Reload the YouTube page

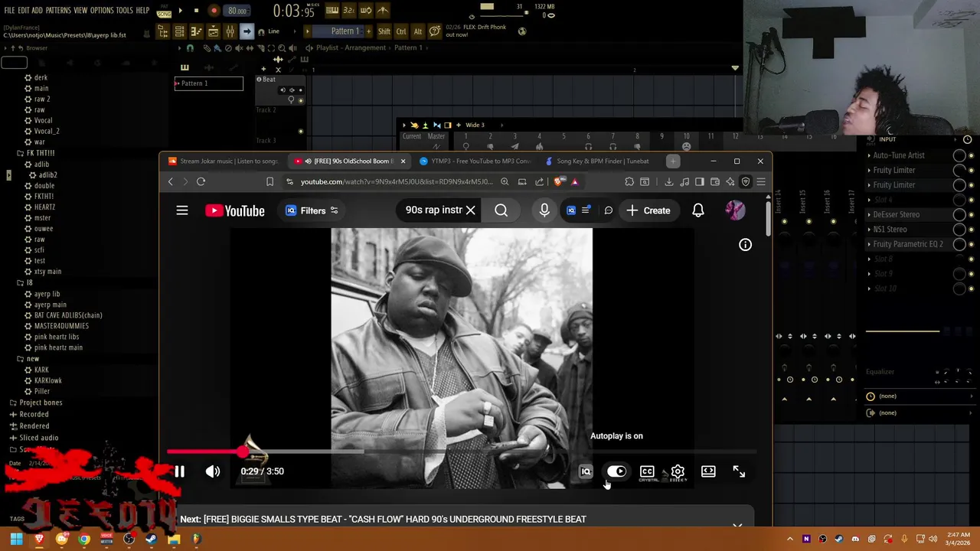point(201,181)
